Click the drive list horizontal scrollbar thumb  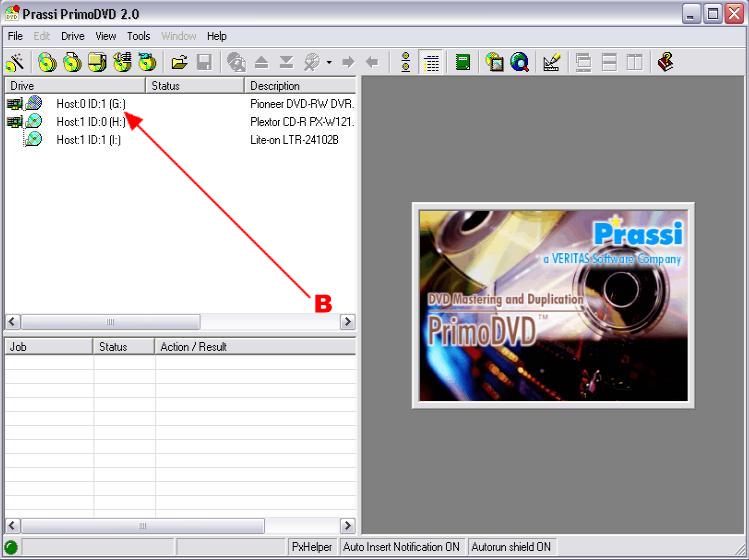click(110, 322)
